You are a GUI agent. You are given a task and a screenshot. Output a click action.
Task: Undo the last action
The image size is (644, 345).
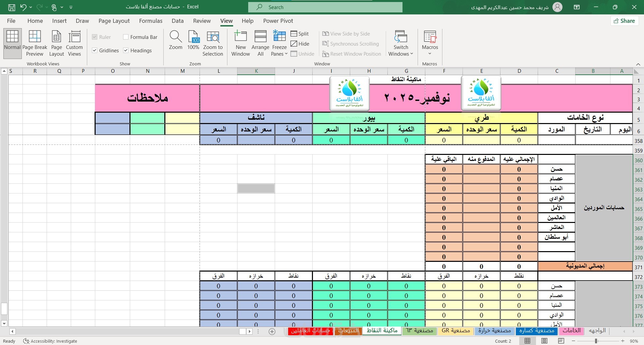[x=23, y=7]
